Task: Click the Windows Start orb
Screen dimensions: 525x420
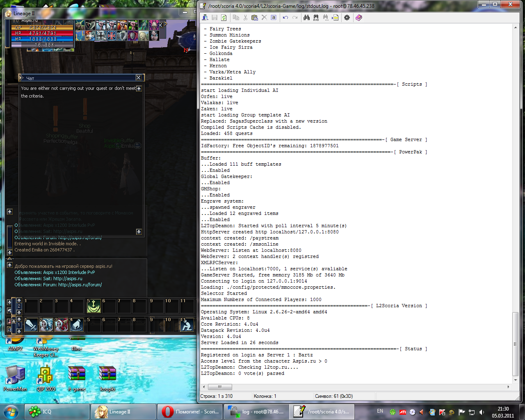Action: tap(11, 412)
